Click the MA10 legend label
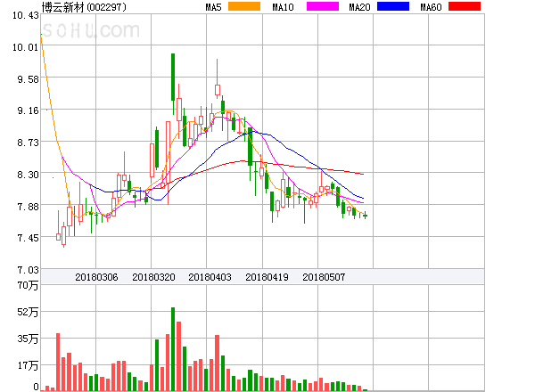 point(283,7)
